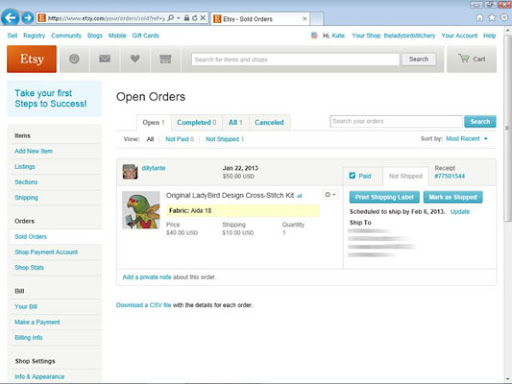The image size is (512, 384).
Task: Open Add New Item in sidebar
Action: pos(33,151)
